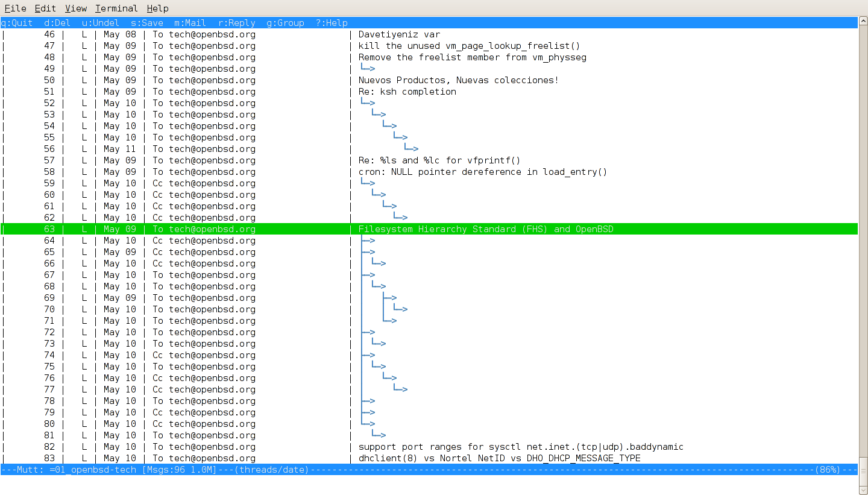Open the Terminal menu

click(116, 8)
